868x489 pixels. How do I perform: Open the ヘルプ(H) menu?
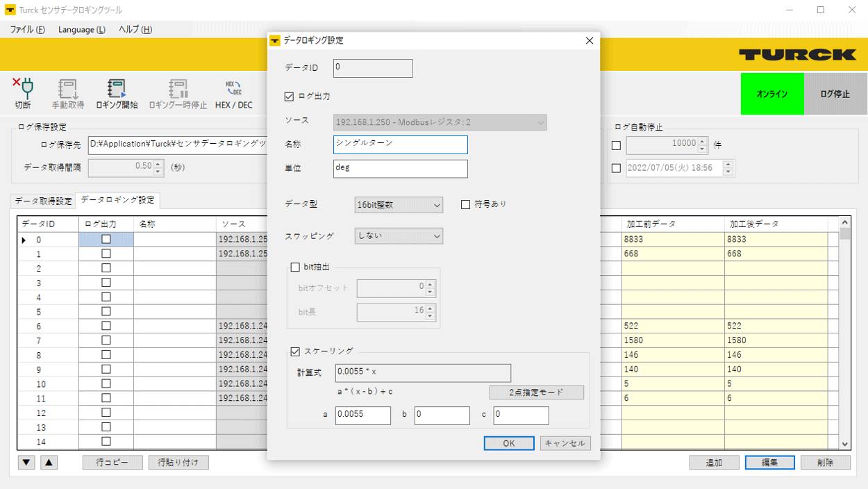(135, 29)
